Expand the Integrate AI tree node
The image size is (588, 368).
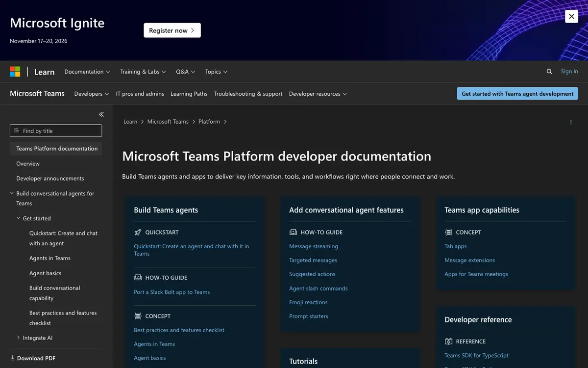19,338
